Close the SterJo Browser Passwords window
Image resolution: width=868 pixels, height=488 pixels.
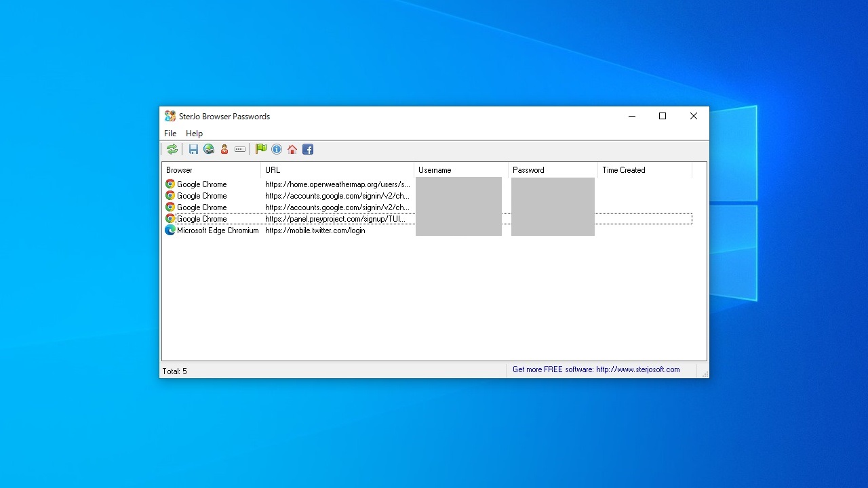click(x=694, y=116)
